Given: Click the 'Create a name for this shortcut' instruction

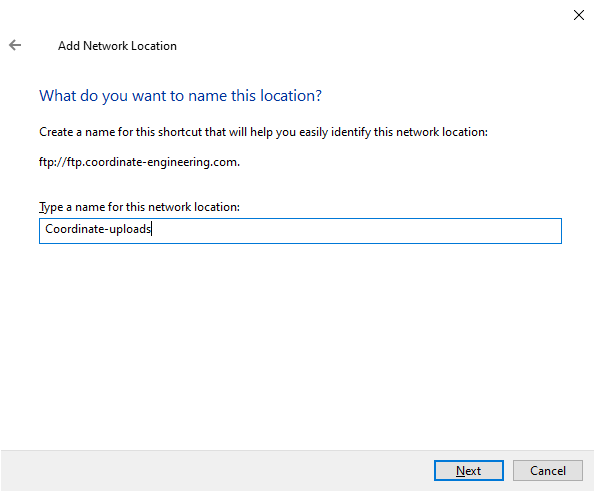Looking at the screenshot, I should coord(263,132).
